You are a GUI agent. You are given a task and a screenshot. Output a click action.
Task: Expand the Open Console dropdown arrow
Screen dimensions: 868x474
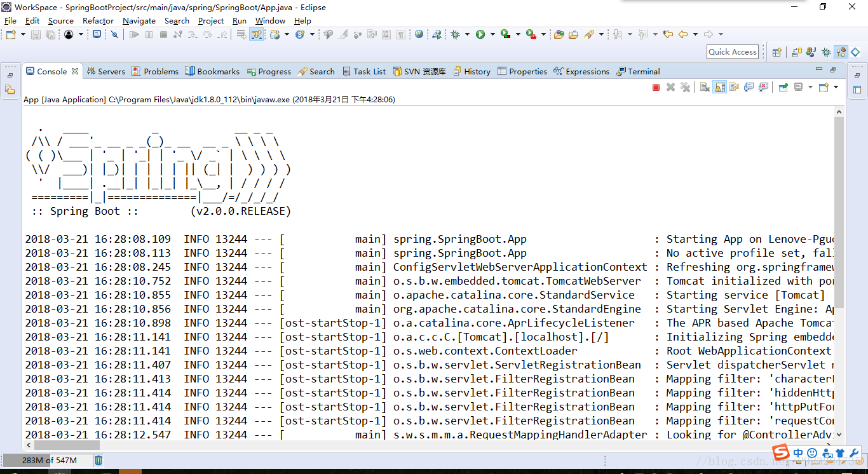click(836, 87)
